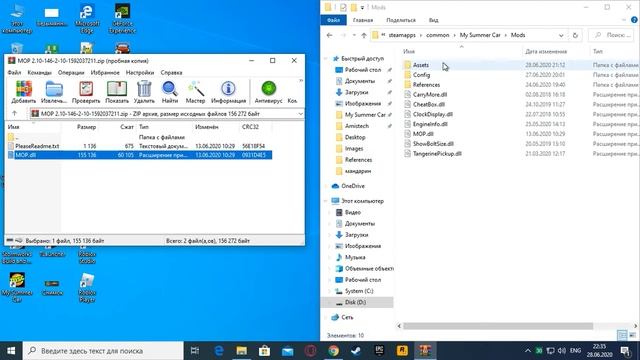Select Disk (D:) in navigation pane
The width and height of the screenshot is (640, 360).
click(x=355, y=302)
